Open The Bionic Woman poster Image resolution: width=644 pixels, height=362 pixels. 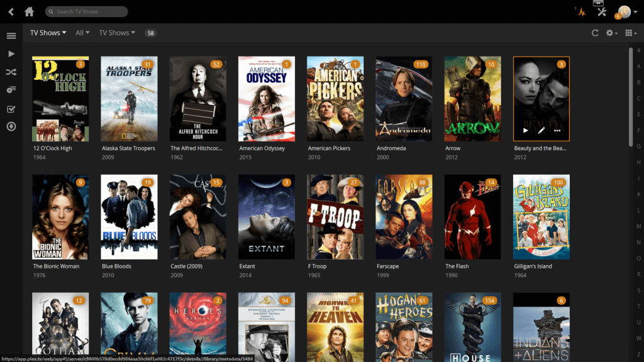pos(60,217)
